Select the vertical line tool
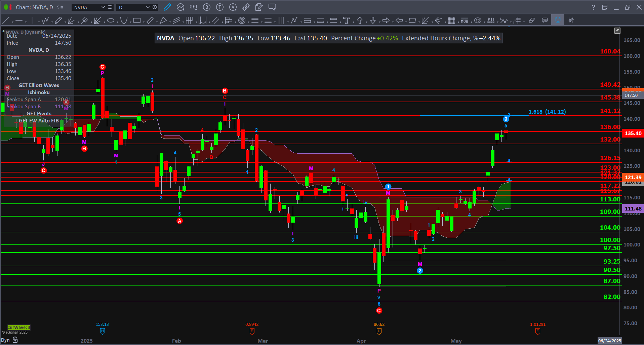The width and height of the screenshot is (644, 345). click(x=32, y=21)
